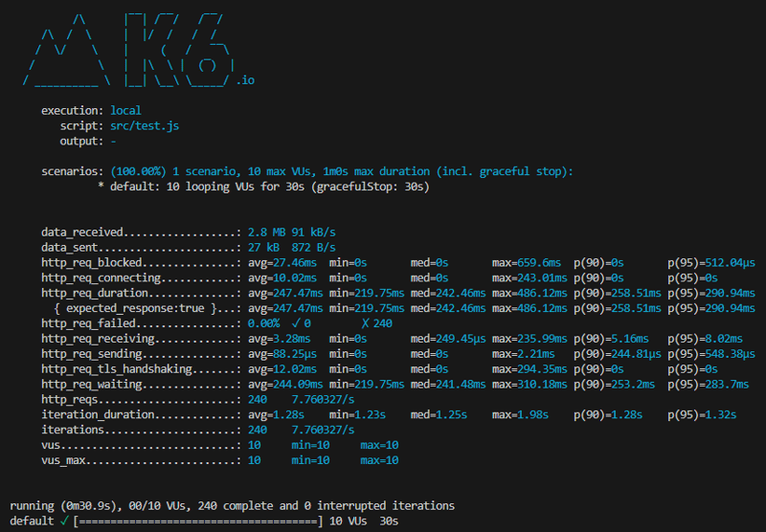Click the k6 ASCII art logo

(x=129, y=51)
